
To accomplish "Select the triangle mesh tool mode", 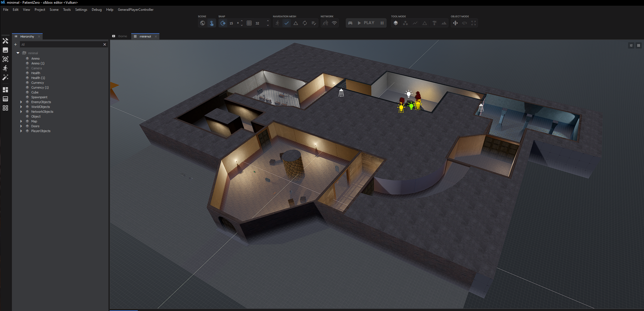I will pos(425,23).
